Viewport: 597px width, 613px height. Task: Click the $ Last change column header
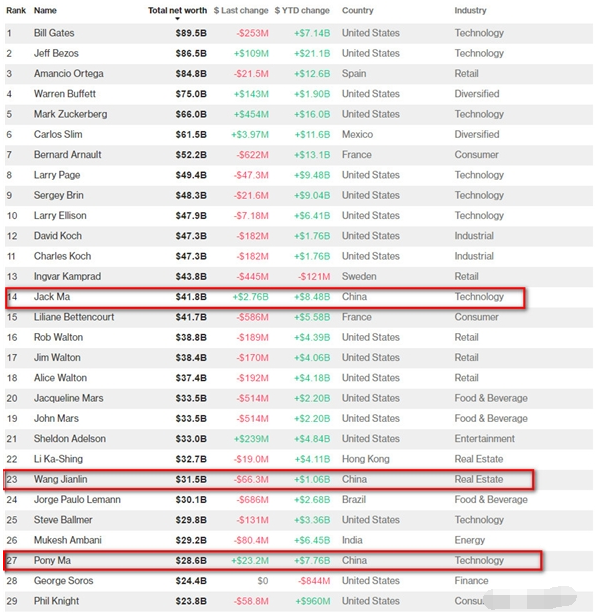241,11
